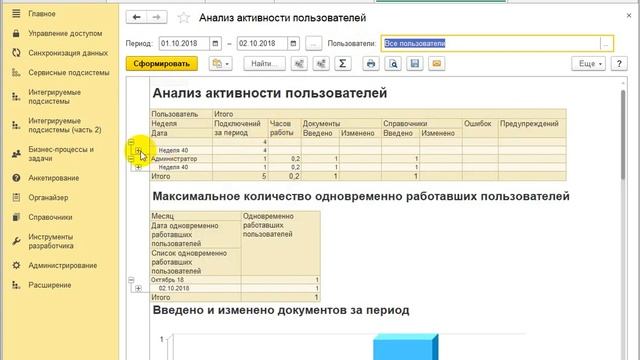Image resolution: width=640 pixels, height=360 pixels.
Task: Click the Главное hamburger icon in sidebar
Action: pyautogui.click(x=16, y=13)
